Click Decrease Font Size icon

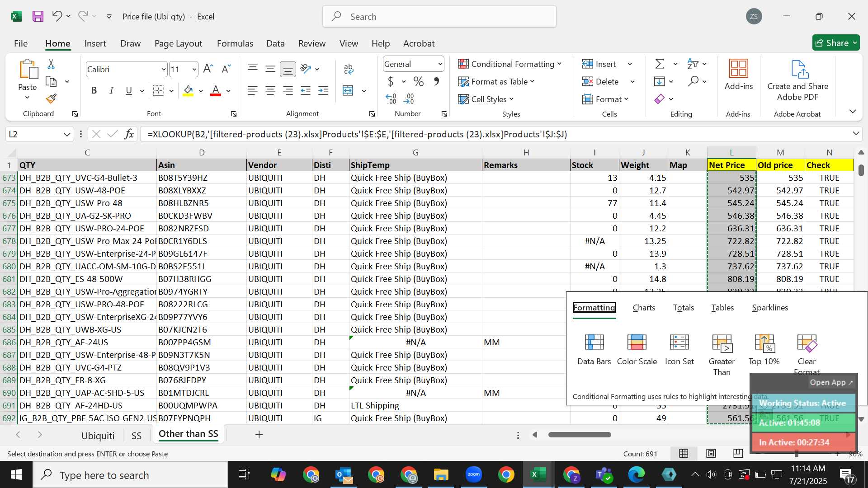point(226,69)
